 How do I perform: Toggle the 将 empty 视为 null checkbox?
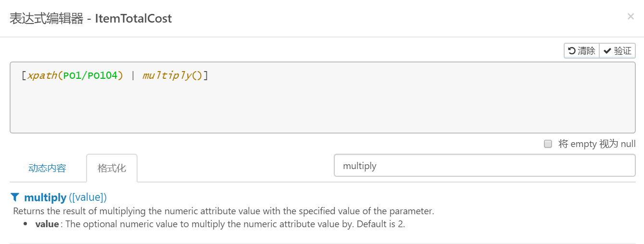click(x=548, y=144)
